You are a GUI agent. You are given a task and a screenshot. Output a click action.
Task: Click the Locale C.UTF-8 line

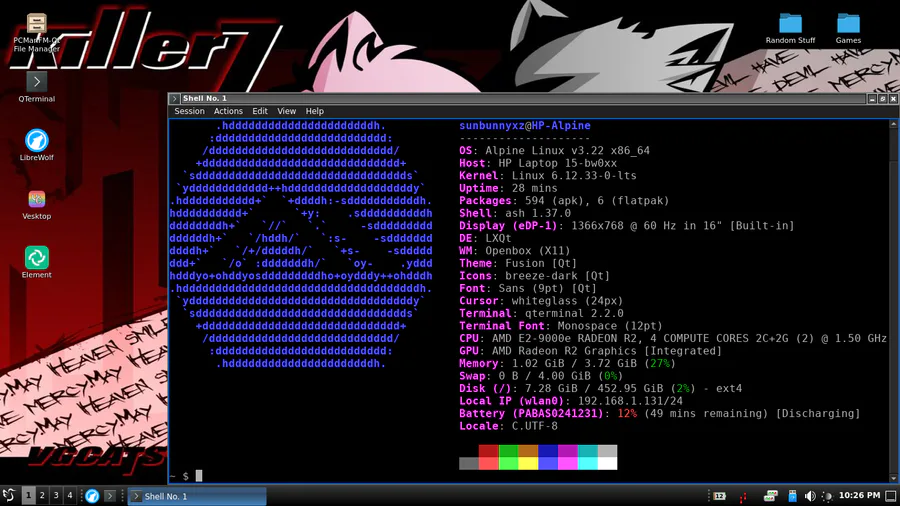[x=509, y=426]
